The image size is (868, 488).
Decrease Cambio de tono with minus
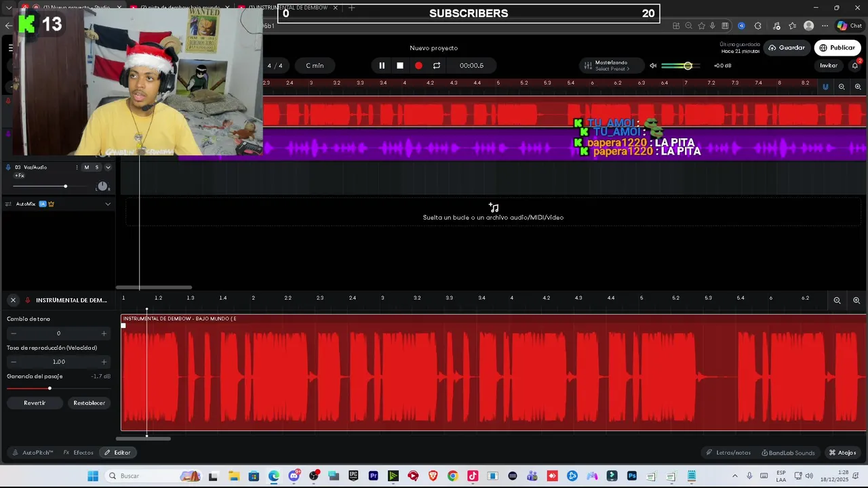[x=14, y=333]
